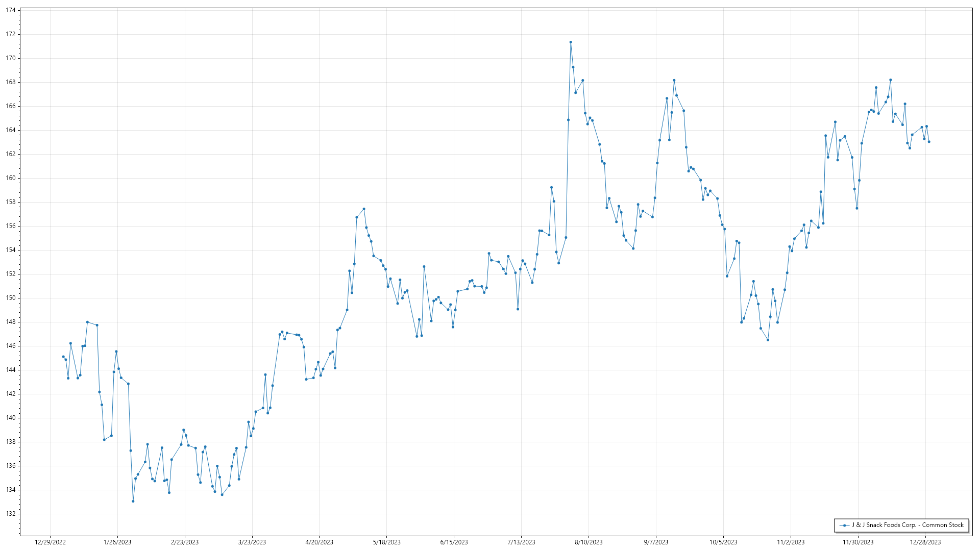Viewport: 980px width, 551px height.
Task: Select the 3/23/2023 x-axis date label
Action: pyautogui.click(x=252, y=542)
